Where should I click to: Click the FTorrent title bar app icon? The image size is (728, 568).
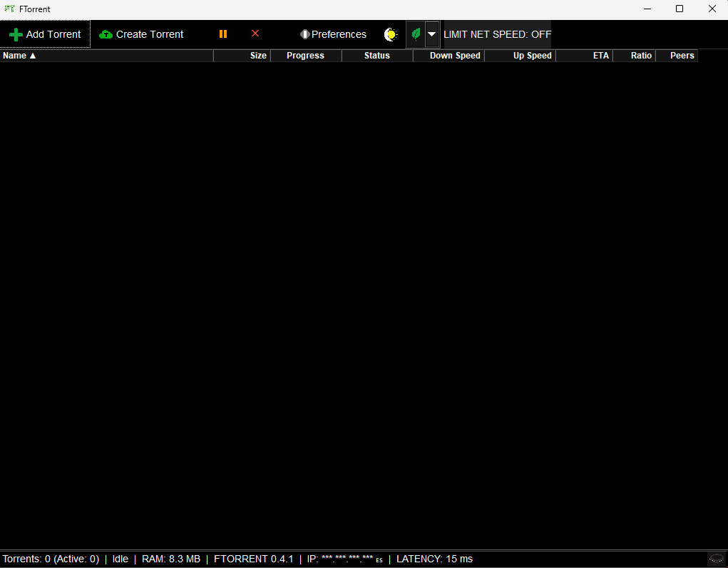click(9, 9)
